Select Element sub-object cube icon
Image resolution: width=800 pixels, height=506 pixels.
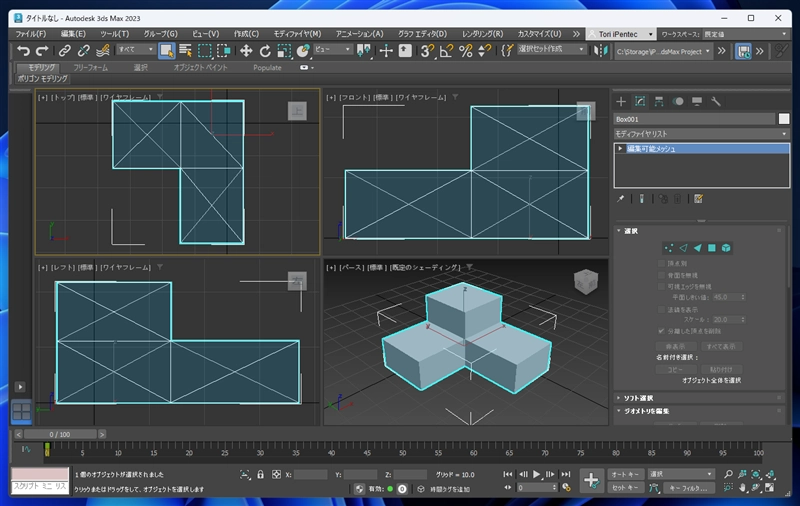726,247
